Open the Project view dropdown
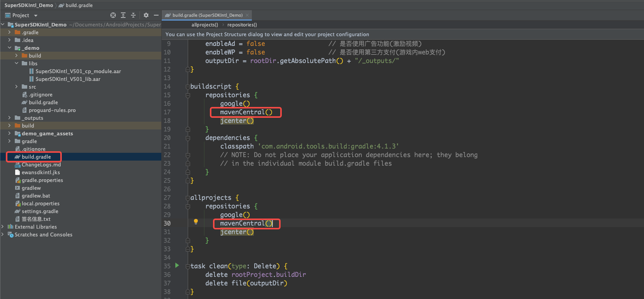Viewport: 644px width, 299px height. point(36,16)
